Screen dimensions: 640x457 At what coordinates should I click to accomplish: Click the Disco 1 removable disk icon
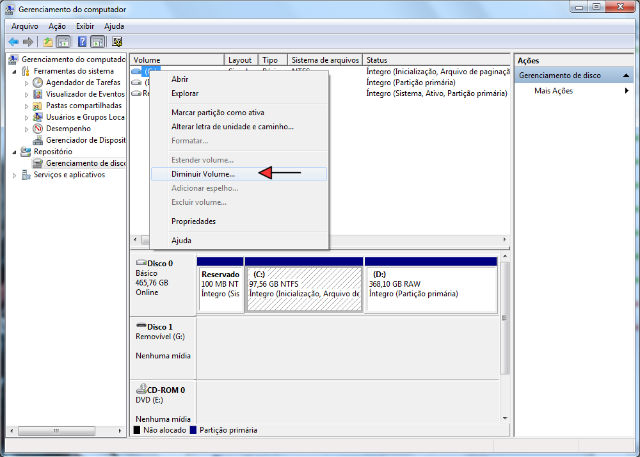tap(141, 326)
